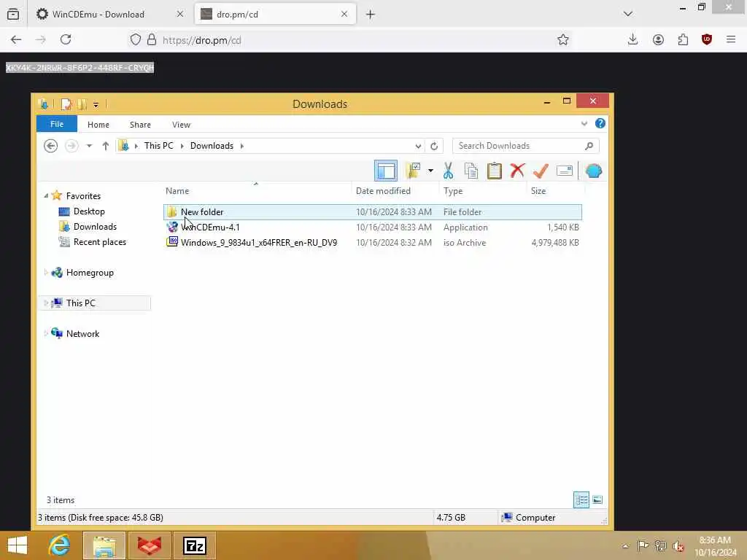The image size is (747, 560).
Task: Select Homegroup in navigation pane
Action: click(x=90, y=273)
